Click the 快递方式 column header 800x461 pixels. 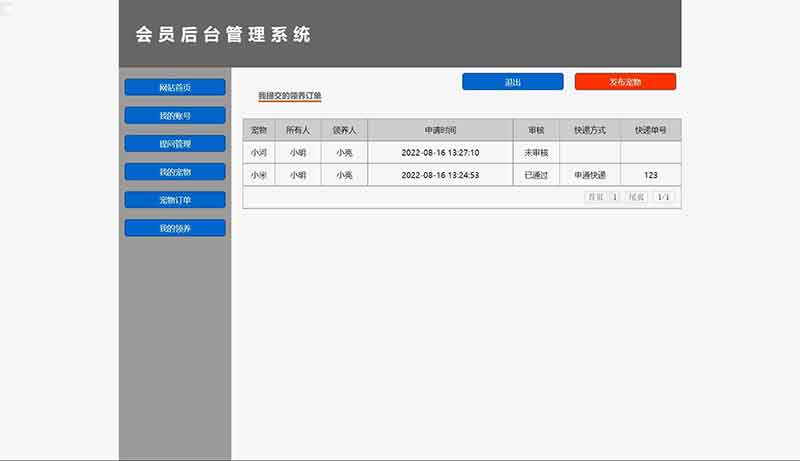590,130
